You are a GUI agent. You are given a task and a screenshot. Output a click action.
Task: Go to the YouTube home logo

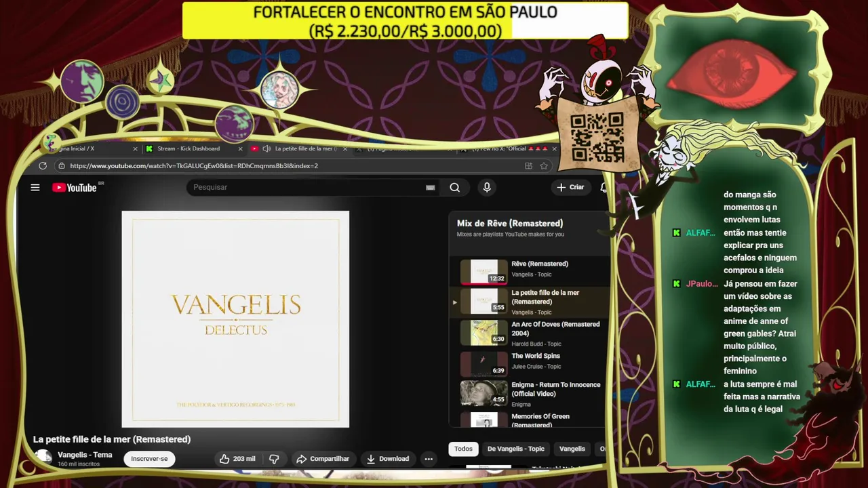tap(75, 188)
